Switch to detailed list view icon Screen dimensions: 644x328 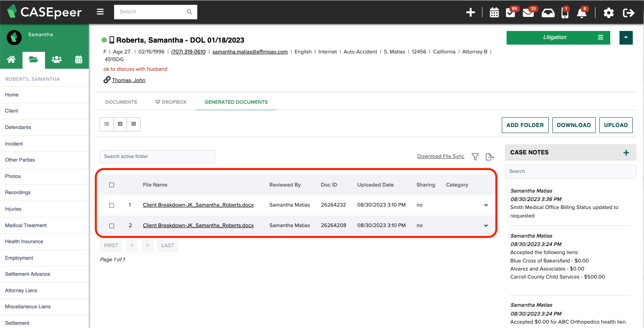point(120,124)
